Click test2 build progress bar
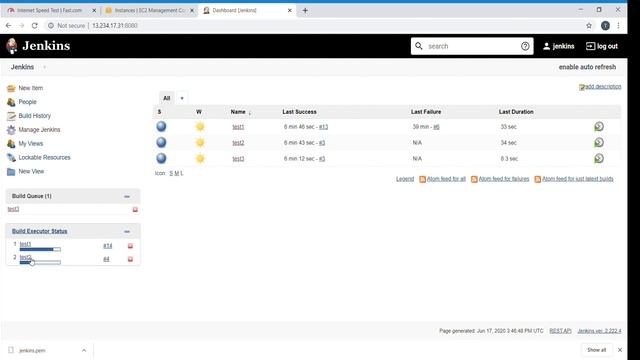Viewport: 640px width, 360px height. point(40,262)
